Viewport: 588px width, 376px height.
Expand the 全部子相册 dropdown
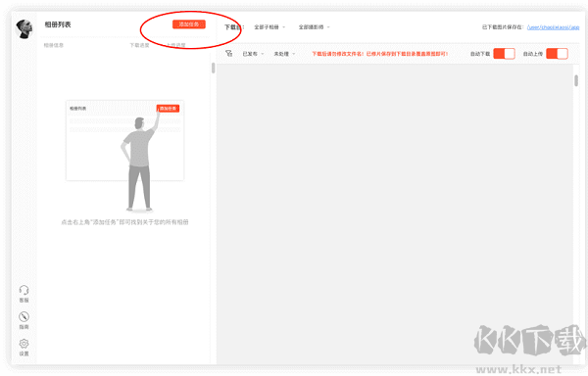point(269,27)
